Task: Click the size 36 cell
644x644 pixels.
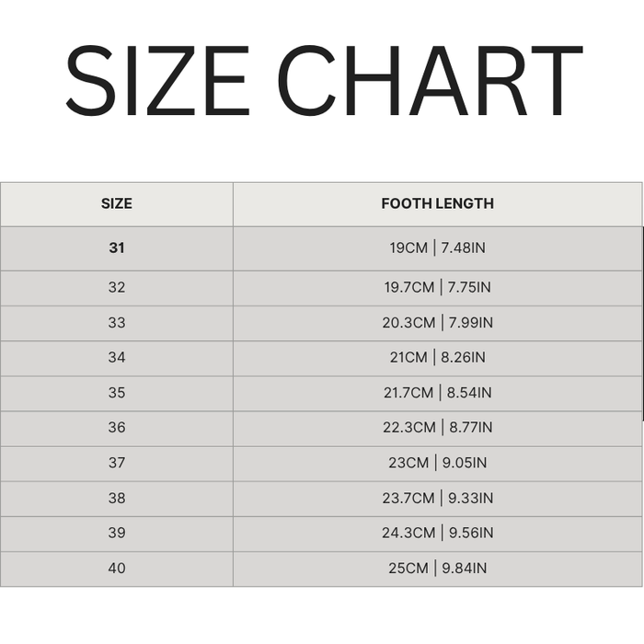Action: pos(117,428)
